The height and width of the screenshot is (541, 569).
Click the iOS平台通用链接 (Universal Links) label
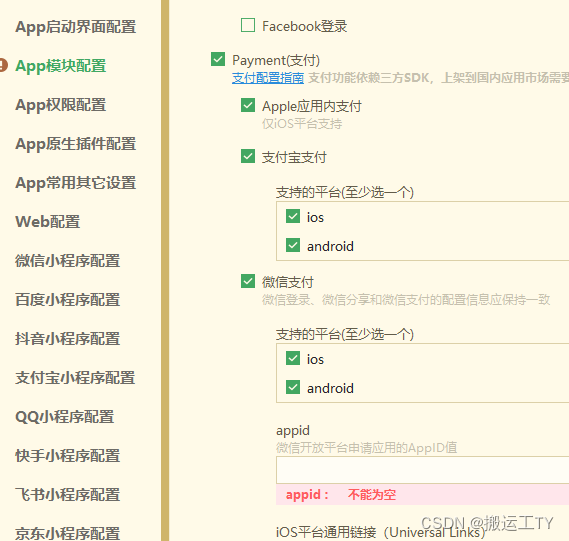point(380,532)
